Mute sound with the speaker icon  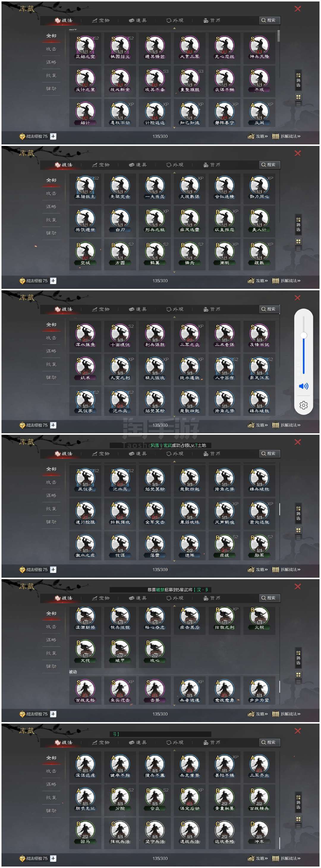click(303, 386)
